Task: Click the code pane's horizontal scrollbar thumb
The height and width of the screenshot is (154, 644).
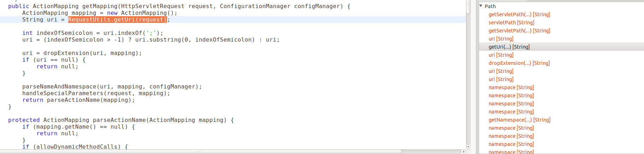Action: pos(201,152)
